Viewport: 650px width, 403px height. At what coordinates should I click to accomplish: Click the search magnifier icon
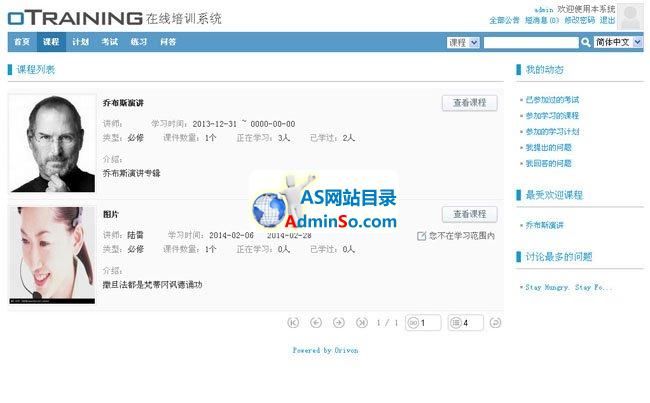(x=585, y=42)
